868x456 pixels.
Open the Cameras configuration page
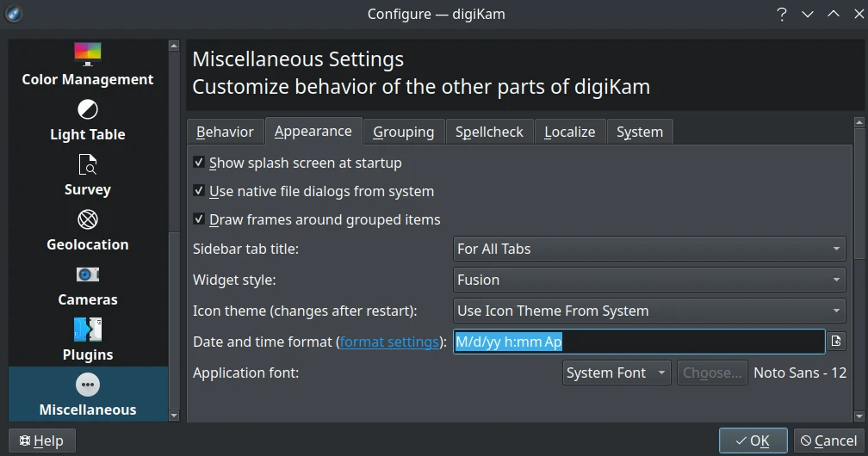click(x=87, y=285)
